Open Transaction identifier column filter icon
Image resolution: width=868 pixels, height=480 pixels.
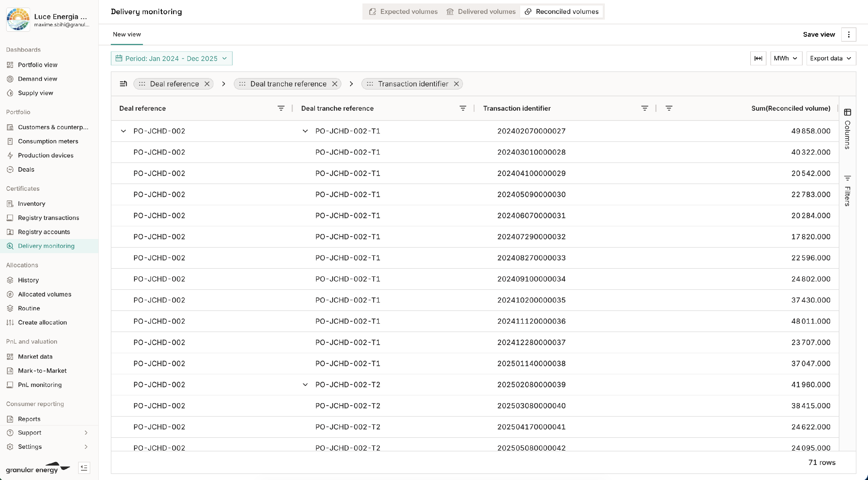pyautogui.click(x=644, y=108)
